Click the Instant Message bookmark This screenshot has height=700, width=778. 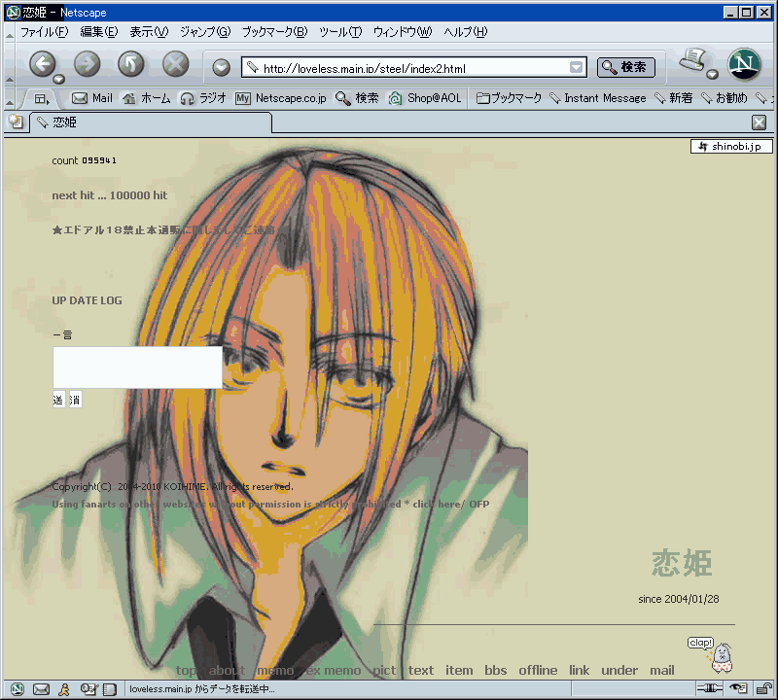coord(598,98)
